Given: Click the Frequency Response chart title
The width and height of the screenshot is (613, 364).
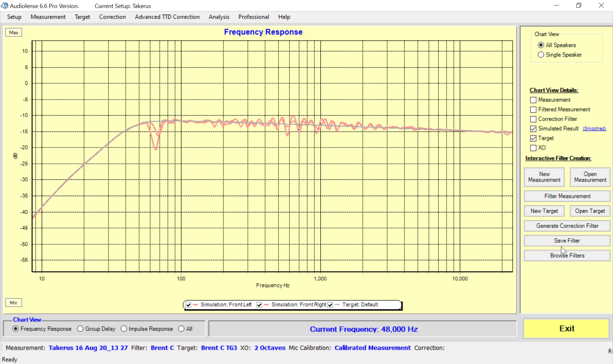Looking at the screenshot, I should [263, 32].
